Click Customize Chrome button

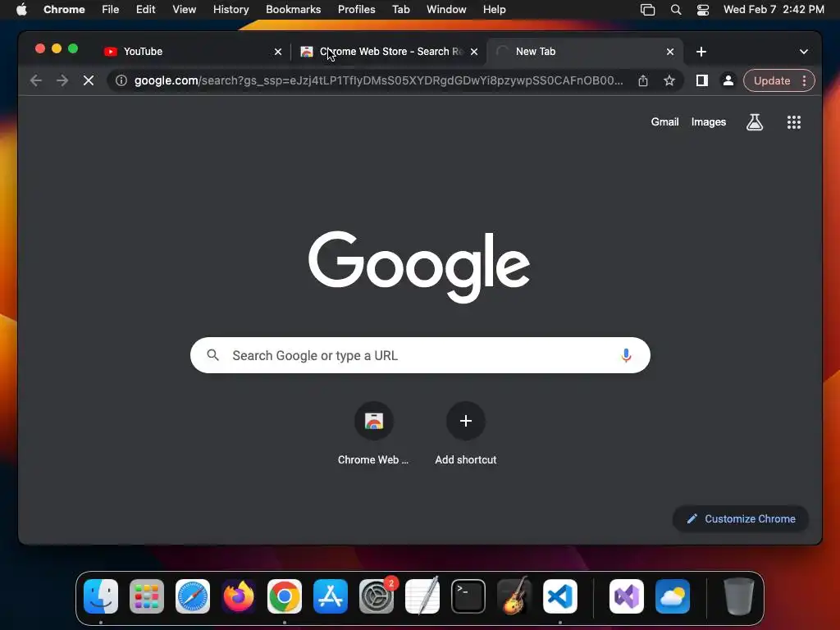tap(741, 518)
